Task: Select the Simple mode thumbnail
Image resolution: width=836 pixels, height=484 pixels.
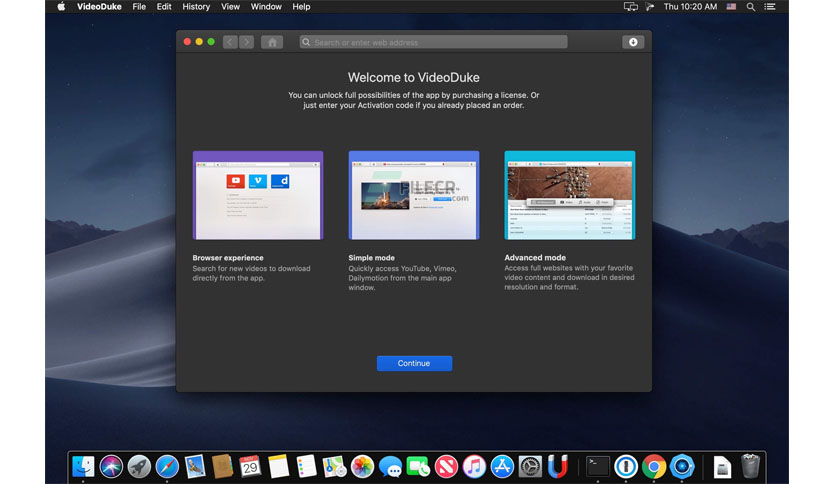Action: 414,195
